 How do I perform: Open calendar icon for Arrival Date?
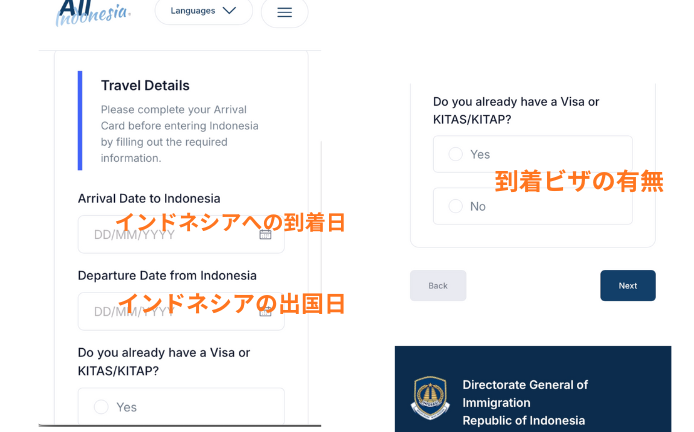point(265,234)
